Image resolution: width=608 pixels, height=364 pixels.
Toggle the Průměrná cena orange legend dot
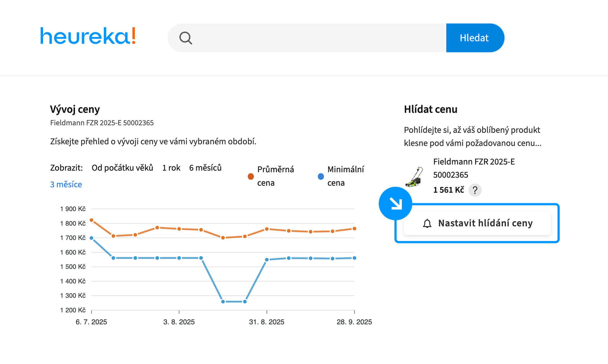point(251,176)
